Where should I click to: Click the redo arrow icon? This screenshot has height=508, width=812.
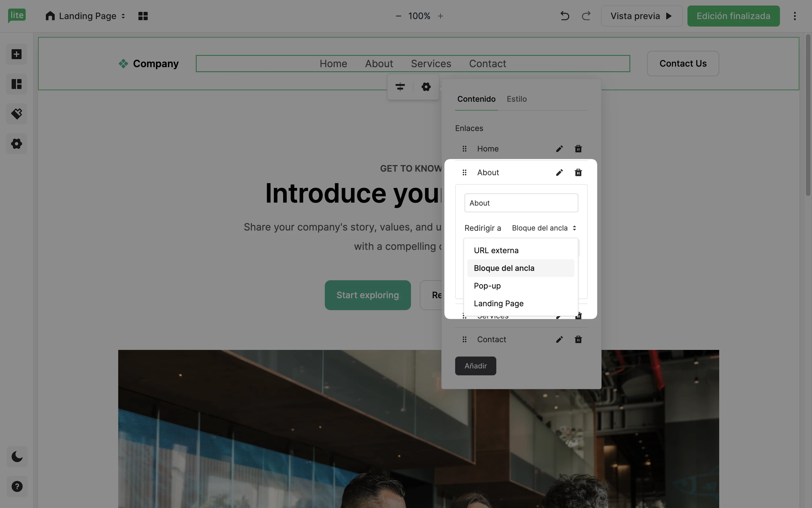586,16
